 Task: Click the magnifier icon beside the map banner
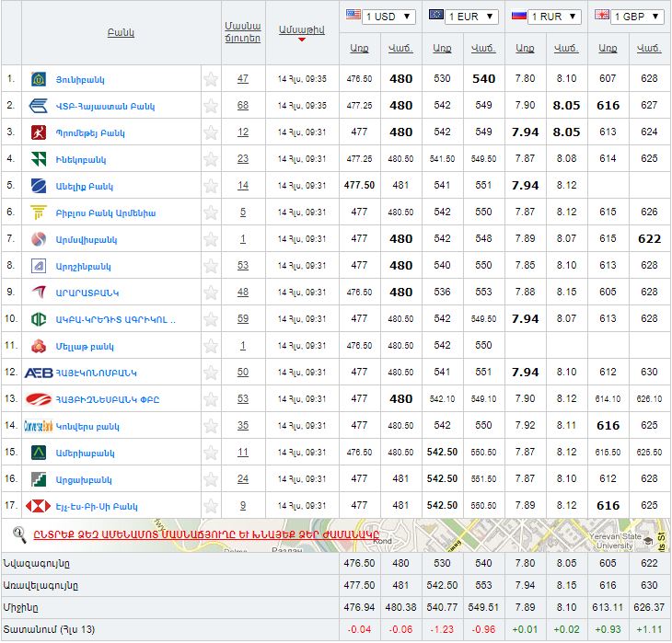19,533
